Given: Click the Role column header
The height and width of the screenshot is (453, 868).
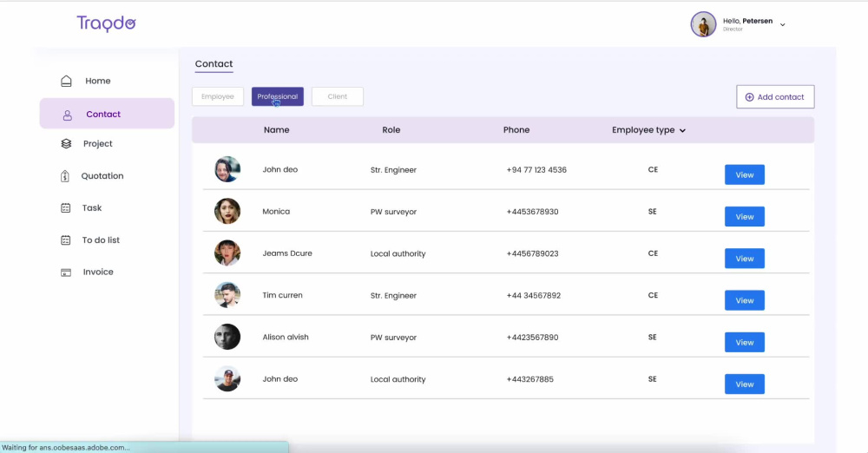Looking at the screenshot, I should click(391, 130).
